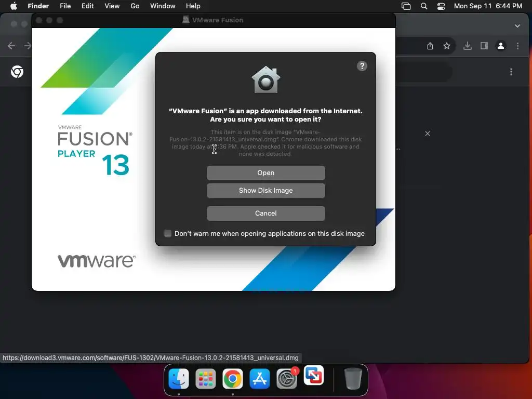This screenshot has height=399, width=532.
Task: Open System Settings from the Dock
Action: click(x=287, y=378)
